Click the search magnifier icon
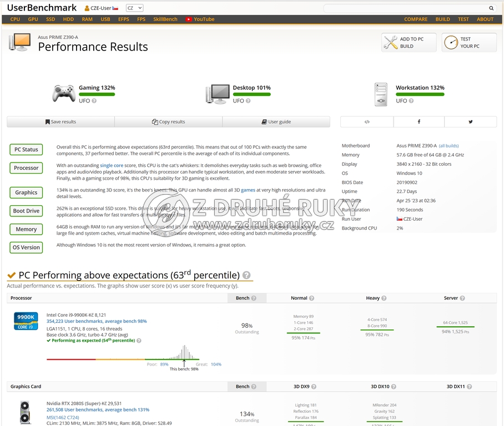 [491, 8]
